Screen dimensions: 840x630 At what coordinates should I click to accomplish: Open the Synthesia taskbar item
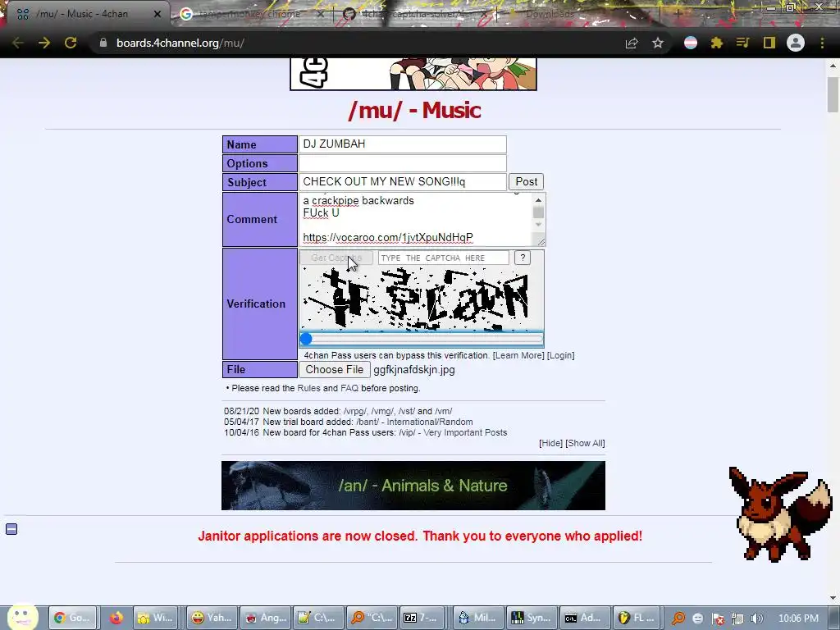pyautogui.click(x=531, y=618)
